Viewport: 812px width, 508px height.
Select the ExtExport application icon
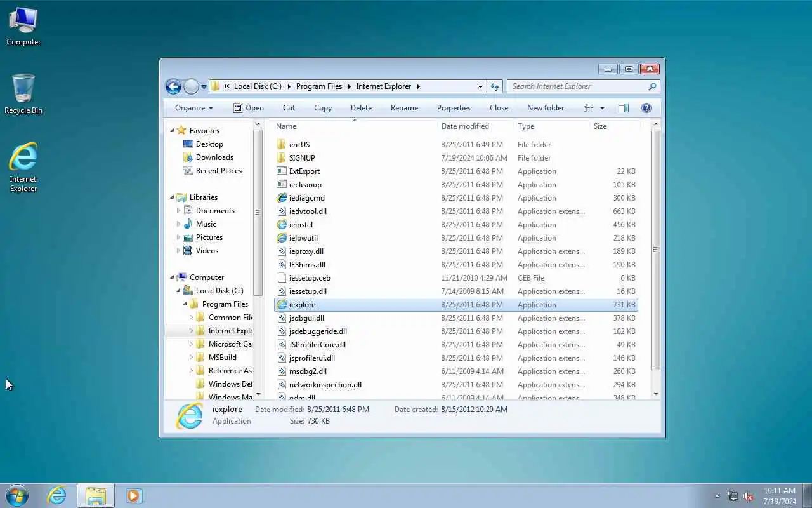282,171
